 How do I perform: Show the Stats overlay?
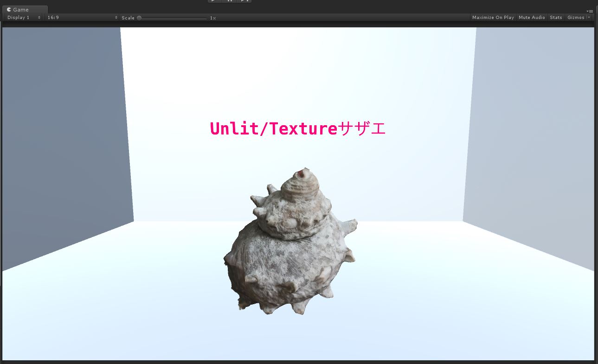[556, 18]
